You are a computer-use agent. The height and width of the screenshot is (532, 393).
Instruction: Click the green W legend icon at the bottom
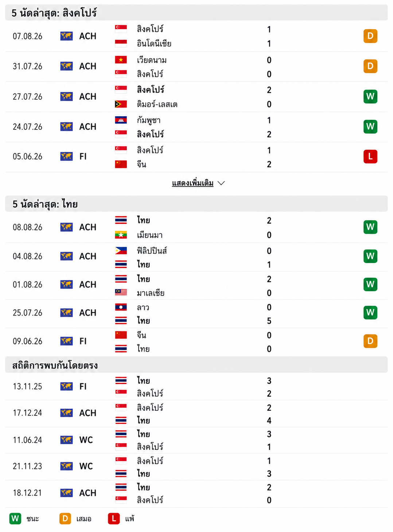pos(15,519)
